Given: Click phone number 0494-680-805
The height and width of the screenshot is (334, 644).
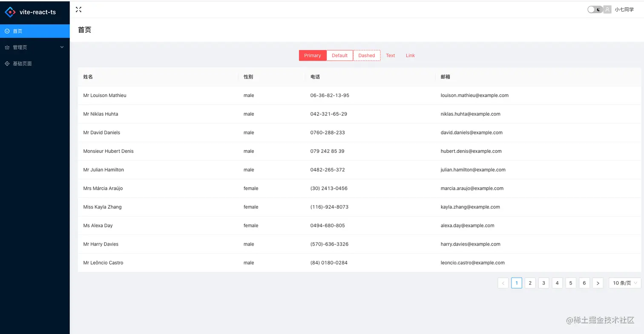Looking at the screenshot, I should tap(328, 226).
